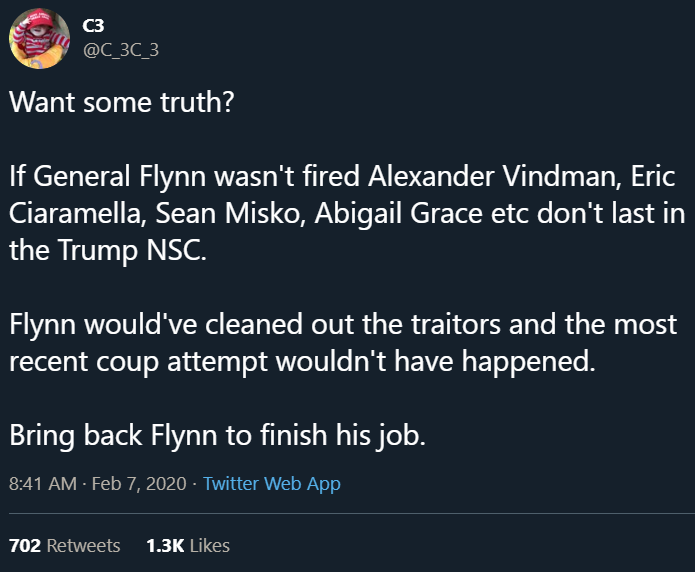View the 1.3K Likes list
This screenshot has width=695, height=572.
coord(187,546)
